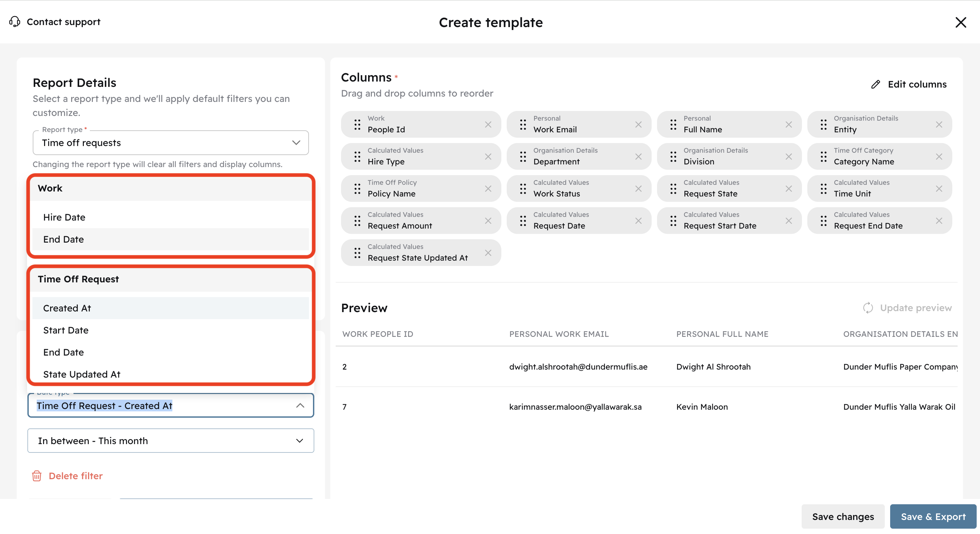Open In between - This month dropdown
Viewport: 980px width, 534px height.
(x=170, y=441)
